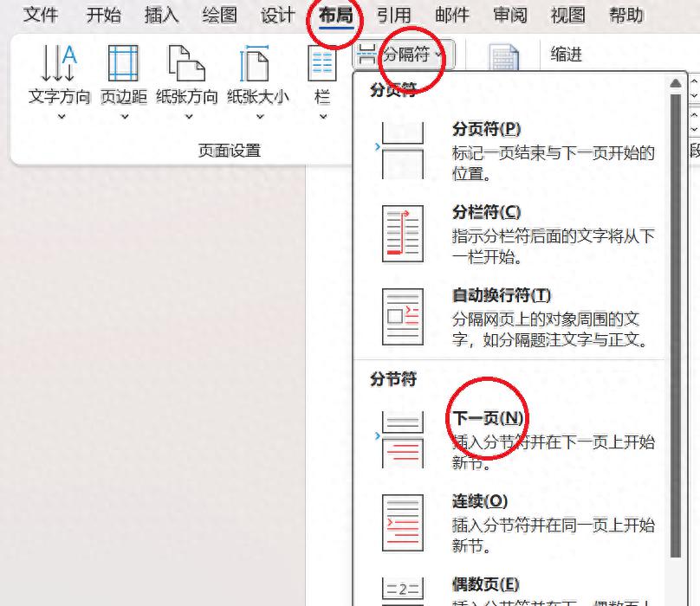Click the top indent spinner arrows
700x606 pixels.
(x=694, y=88)
